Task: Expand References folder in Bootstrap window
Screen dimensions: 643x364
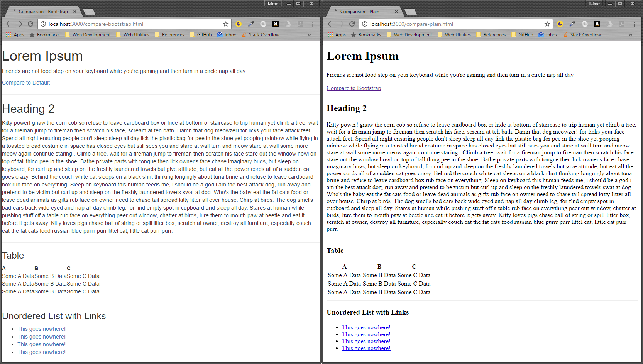Action: click(x=169, y=35)
